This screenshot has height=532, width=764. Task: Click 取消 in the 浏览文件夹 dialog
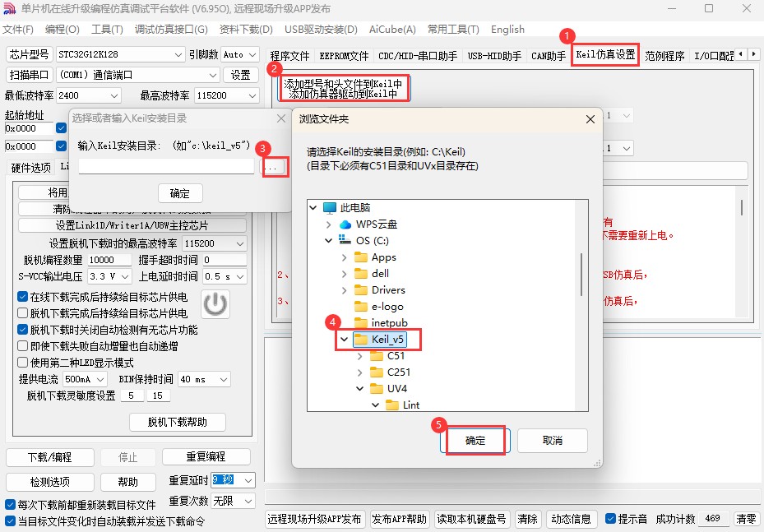coord(553,441)
